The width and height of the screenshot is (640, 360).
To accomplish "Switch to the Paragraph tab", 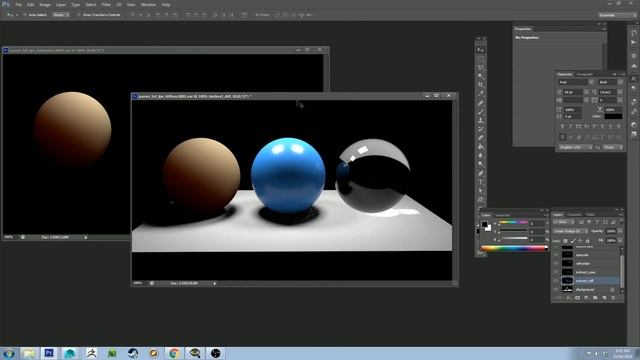I will coord(584,74).
